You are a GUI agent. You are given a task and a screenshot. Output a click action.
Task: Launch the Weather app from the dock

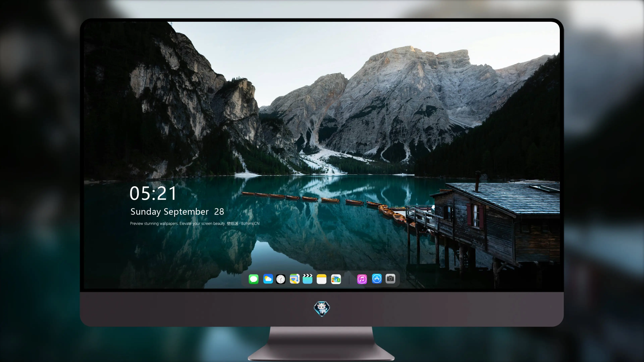click(x=268, y=279)
